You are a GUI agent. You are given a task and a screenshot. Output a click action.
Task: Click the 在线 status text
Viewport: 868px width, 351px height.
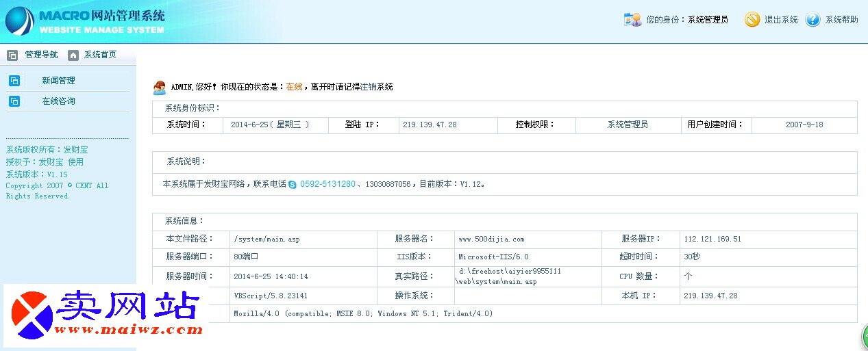coord(294,87)
